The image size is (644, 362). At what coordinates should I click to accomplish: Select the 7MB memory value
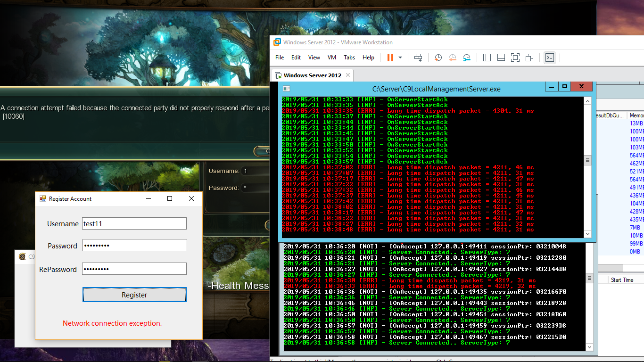click(x=635, y=228)
